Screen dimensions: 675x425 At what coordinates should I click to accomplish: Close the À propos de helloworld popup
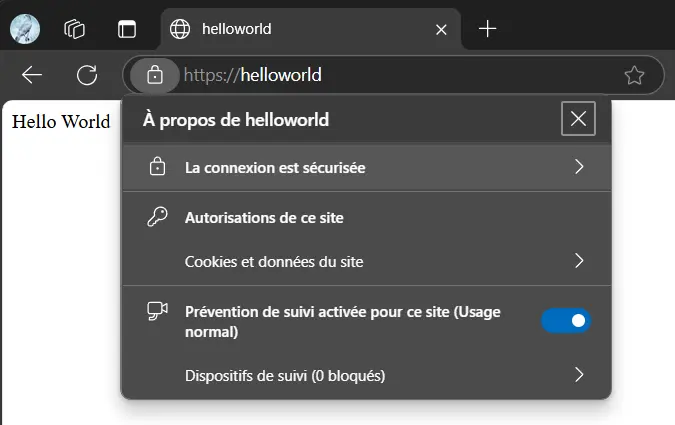(x=578, y=119)
